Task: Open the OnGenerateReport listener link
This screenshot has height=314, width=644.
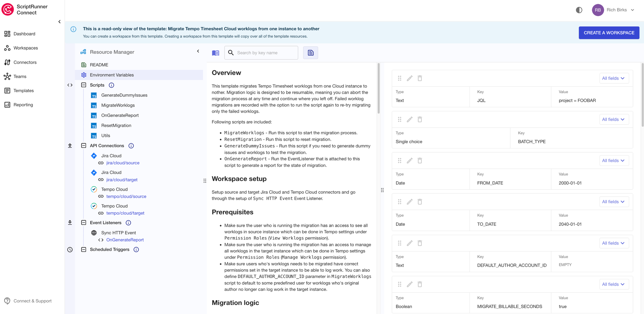Action: click(125, 240)
